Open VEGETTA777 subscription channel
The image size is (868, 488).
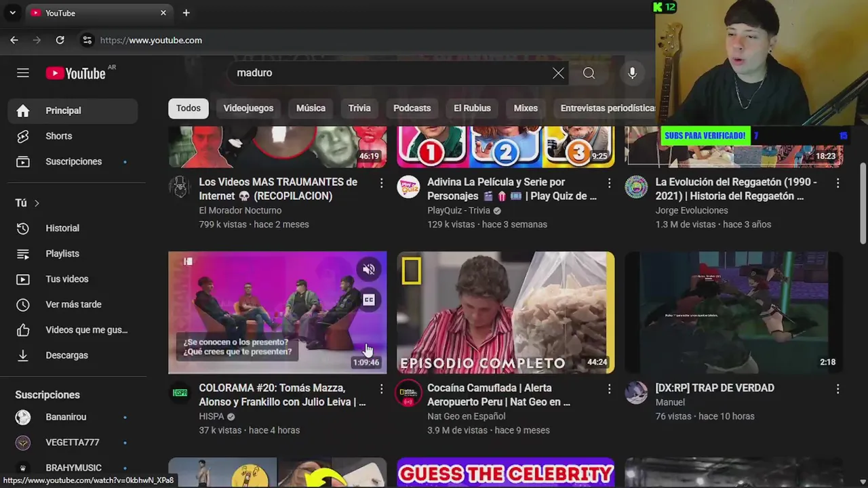click(x=73, y=443)
